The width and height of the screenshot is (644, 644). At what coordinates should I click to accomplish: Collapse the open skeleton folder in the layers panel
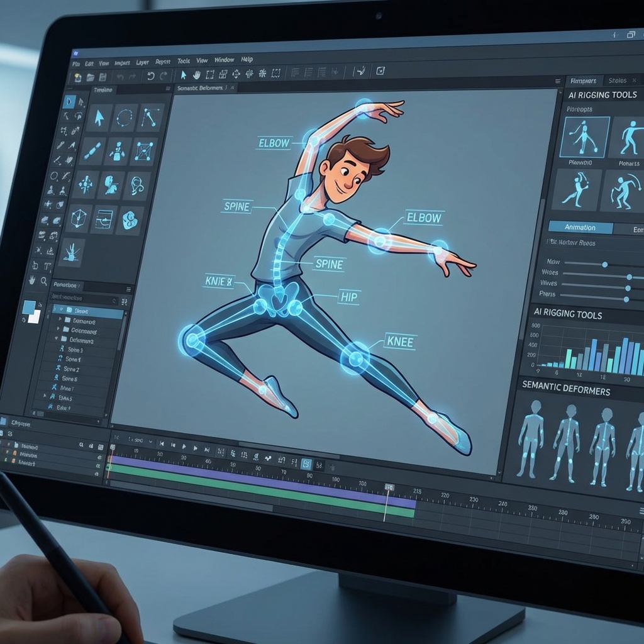pos(56,339)
